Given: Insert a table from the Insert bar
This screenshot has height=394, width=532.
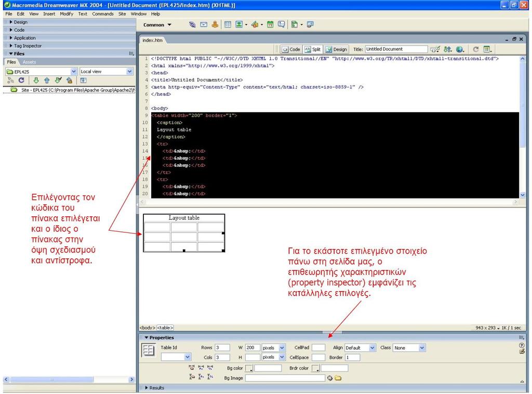Looking at the screenshot, I should [228, 24].
